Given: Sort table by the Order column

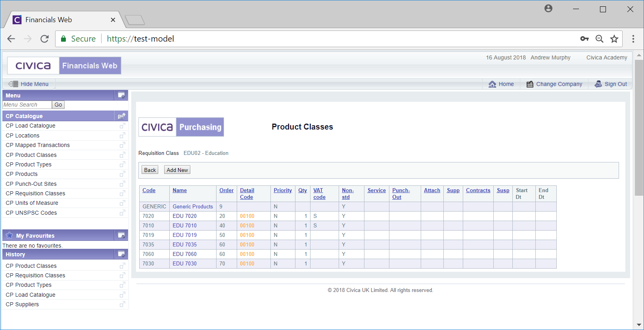Looking at the screenshot, I should [226, 190].
